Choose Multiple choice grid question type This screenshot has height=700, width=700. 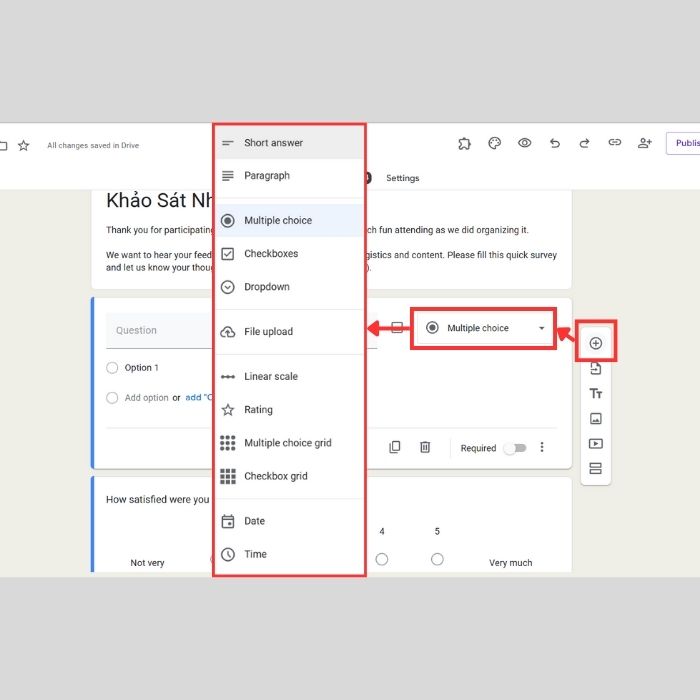[289, 443]
